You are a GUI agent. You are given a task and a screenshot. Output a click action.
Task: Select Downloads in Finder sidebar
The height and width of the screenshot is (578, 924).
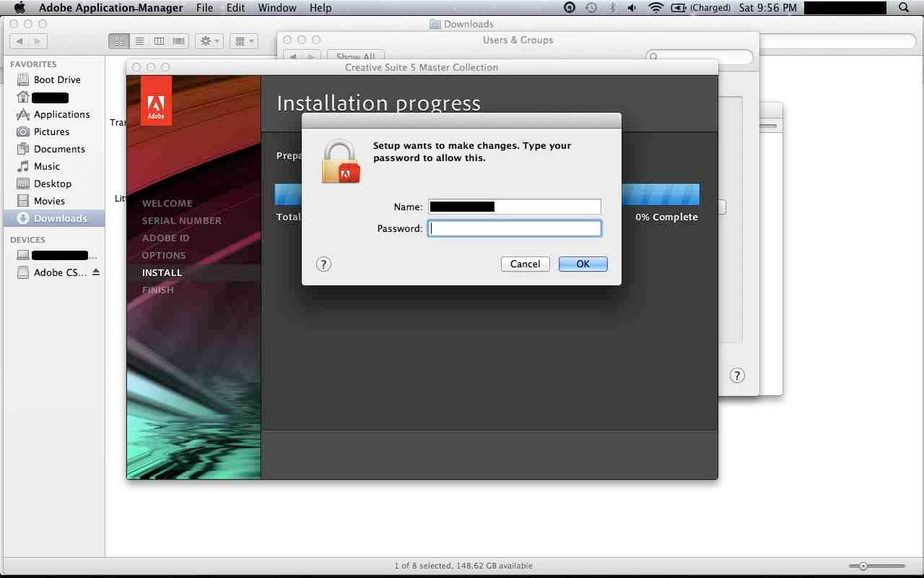(x=54, y=218)
